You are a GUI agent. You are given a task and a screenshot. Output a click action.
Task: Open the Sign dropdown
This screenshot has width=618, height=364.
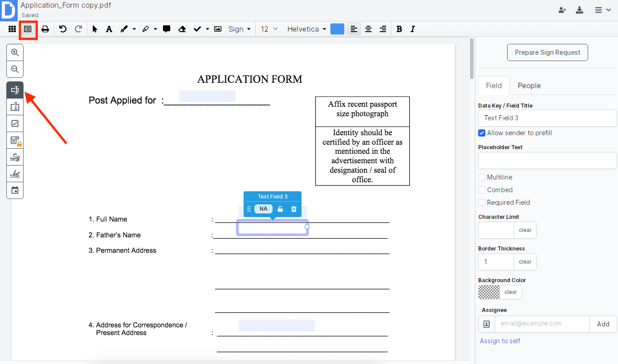coord(240,28)
